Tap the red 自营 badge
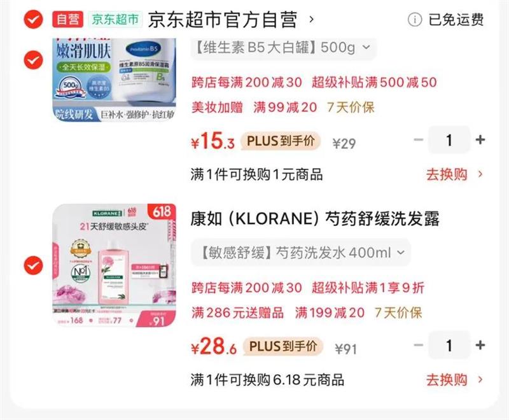Screen dimensions: 509x420 coord(68,20)
